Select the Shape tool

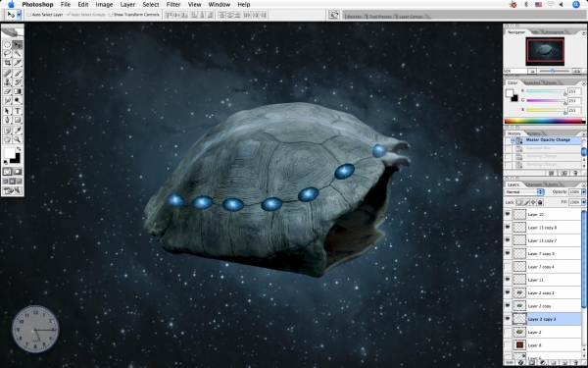pyautogui.click(x=18, y=120)
